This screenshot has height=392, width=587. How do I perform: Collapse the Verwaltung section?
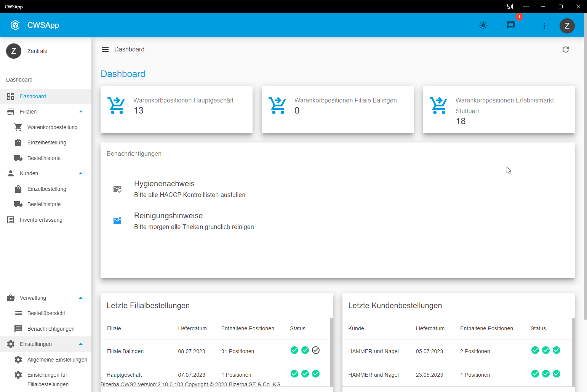81,298
